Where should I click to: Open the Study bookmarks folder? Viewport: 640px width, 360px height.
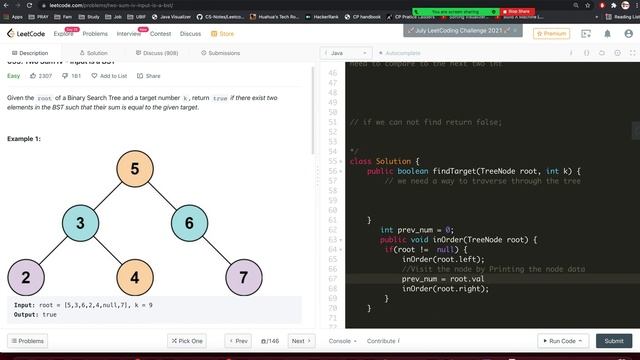click(x=89, y=17)
